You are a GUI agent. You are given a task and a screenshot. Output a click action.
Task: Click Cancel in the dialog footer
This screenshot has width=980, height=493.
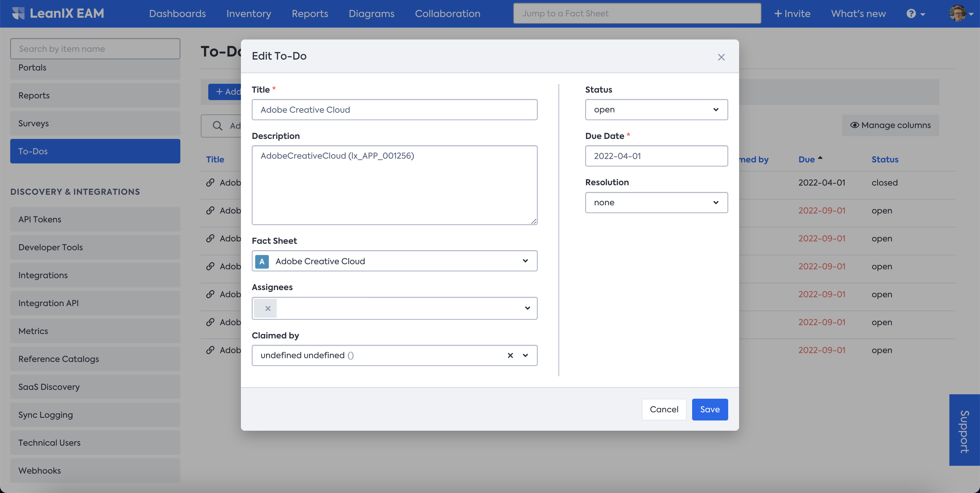click(x=664, y=409)
